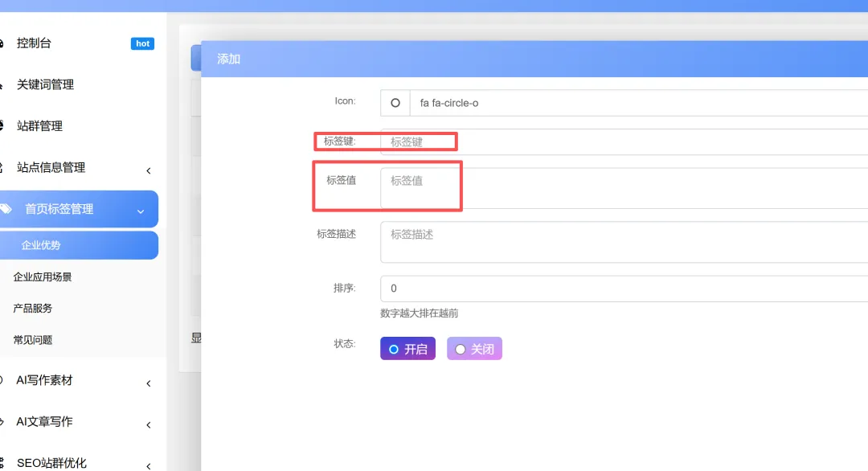Expand the SEO站群优化 arrow
Viewport: 868px width, 471px height.
click(x=149, y=466)
